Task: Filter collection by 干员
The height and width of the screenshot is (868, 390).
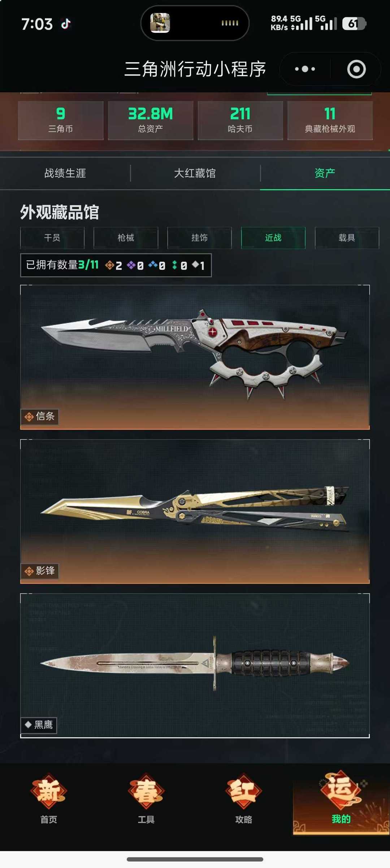Action: (52, 238)
